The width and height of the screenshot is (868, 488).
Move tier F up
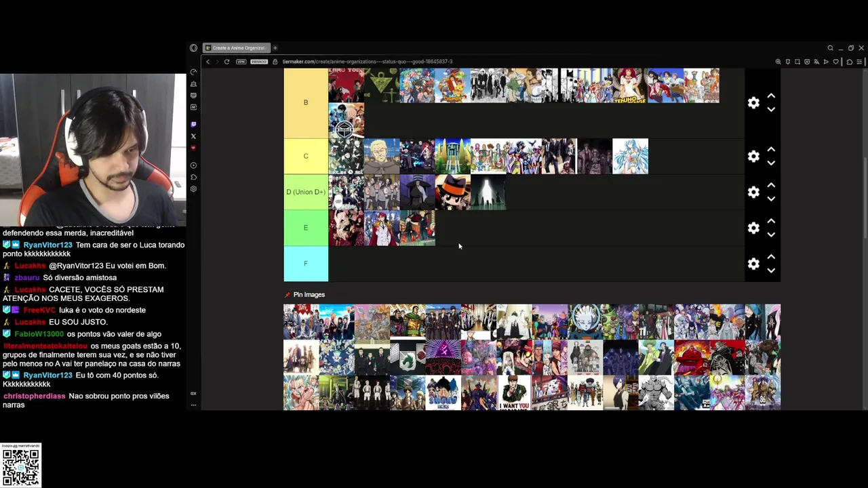(771, 257)
